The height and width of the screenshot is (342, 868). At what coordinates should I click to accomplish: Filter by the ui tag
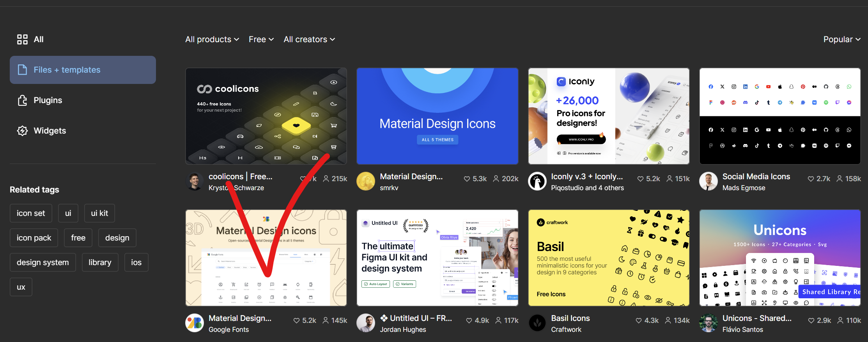point(68,213)
